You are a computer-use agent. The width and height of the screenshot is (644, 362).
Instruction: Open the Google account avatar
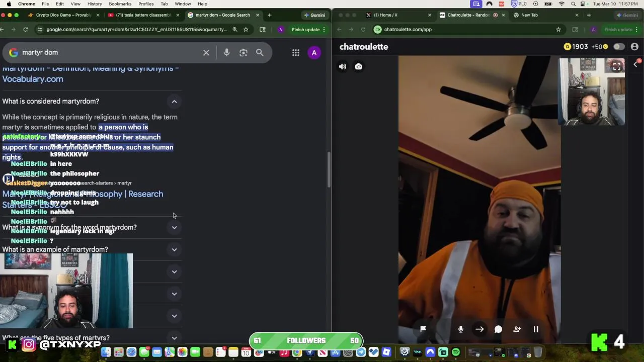[x=314, y=52]
